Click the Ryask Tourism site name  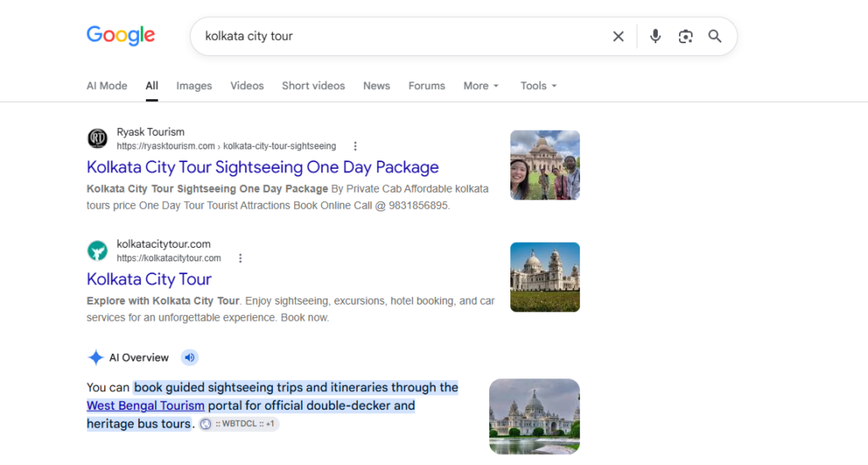pyautogui.click(x=151, y=132)
